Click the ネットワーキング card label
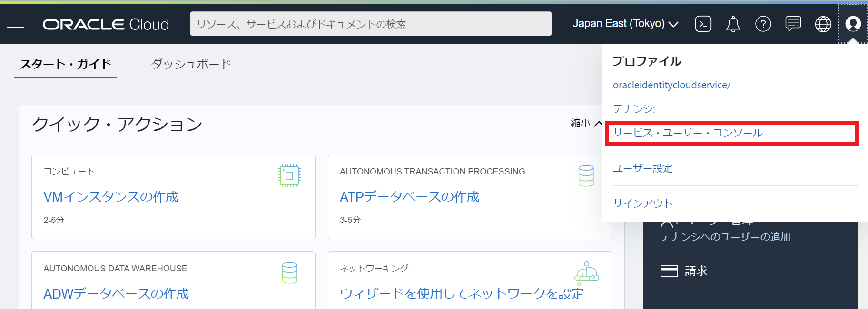The width and height of the screenshot is (868, 309). [374, 268]
